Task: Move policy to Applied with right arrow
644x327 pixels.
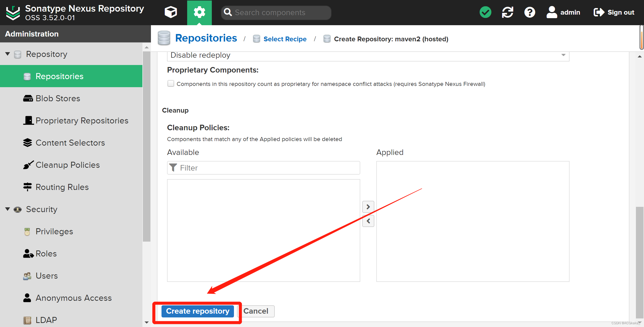Action: (368, 207)
